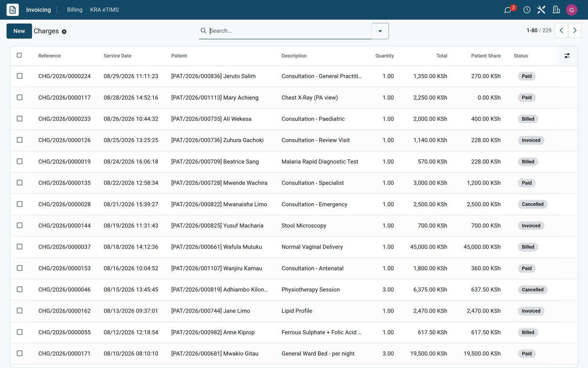The image size is (588, 368).
Task: Click patient Anne Kiprop cell
Action: point(213,332)
